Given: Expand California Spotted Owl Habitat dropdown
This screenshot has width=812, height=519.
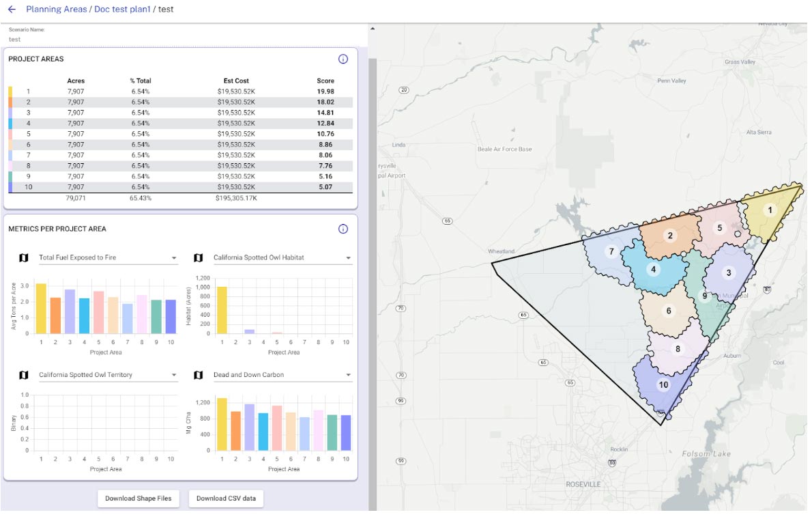Looking at the screenshot, I should coord(282,258).
